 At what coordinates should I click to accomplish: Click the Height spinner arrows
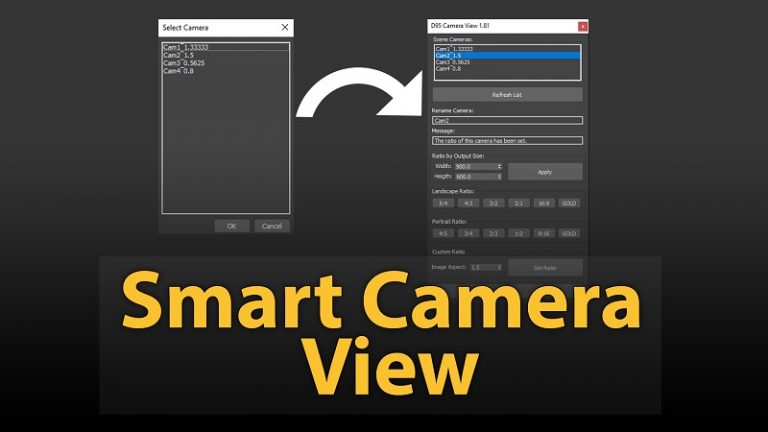pyautogui.click(x=499, y=176)
